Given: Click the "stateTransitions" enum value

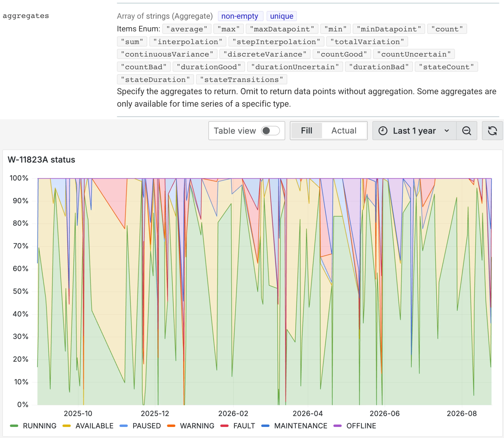Looking at the screenshot, I should point(241,79).
